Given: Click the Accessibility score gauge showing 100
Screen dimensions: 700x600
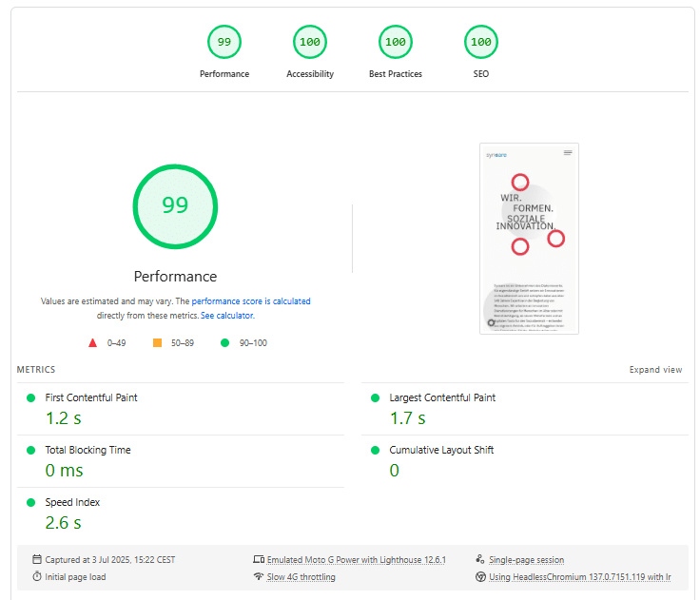Looking at the screenshot, I should click(x=310, y=42).
